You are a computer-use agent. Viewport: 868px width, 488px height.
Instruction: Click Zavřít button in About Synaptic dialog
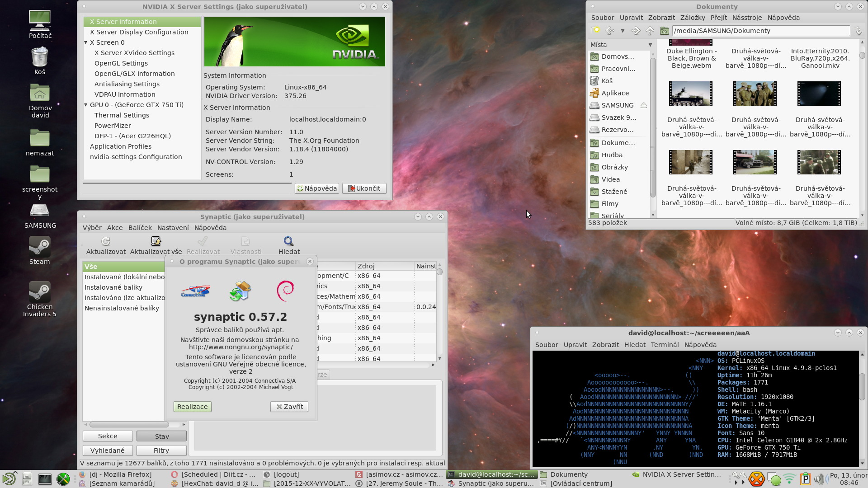(x=289, y=407)
